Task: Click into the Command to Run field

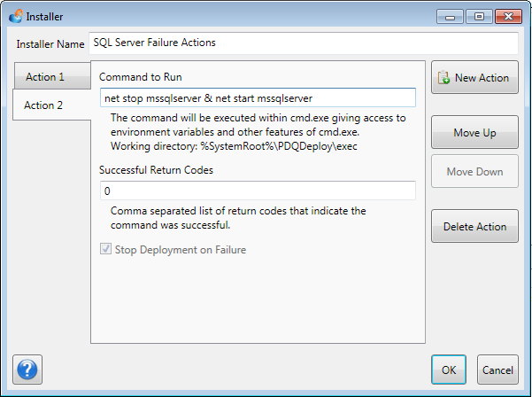Action: [257, 98]
